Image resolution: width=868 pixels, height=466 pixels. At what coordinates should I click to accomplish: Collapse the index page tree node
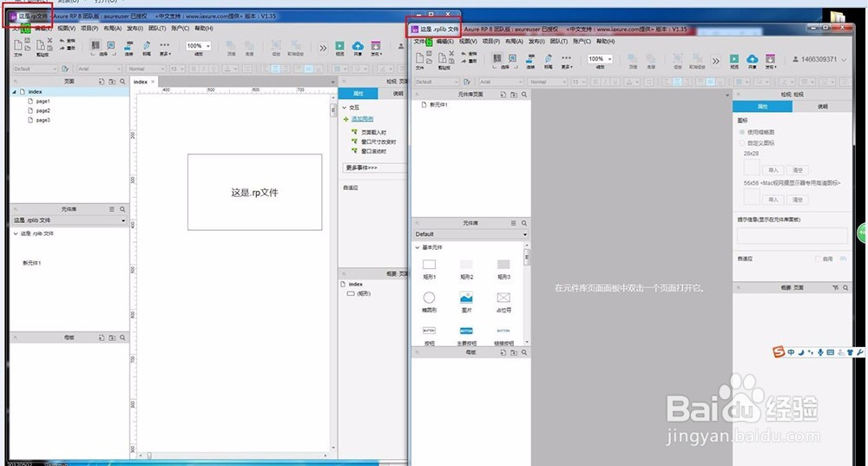click(x=15, y=92)
